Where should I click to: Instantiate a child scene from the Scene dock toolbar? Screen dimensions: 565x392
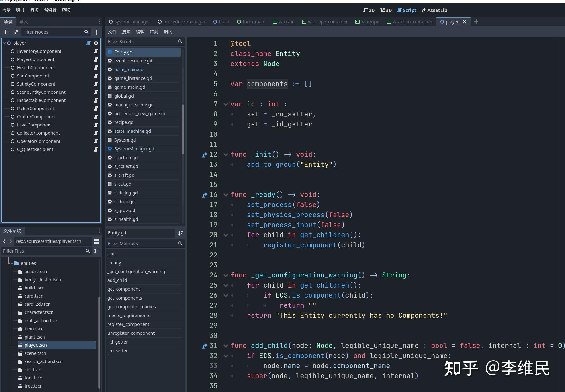(x=16, y=32)
